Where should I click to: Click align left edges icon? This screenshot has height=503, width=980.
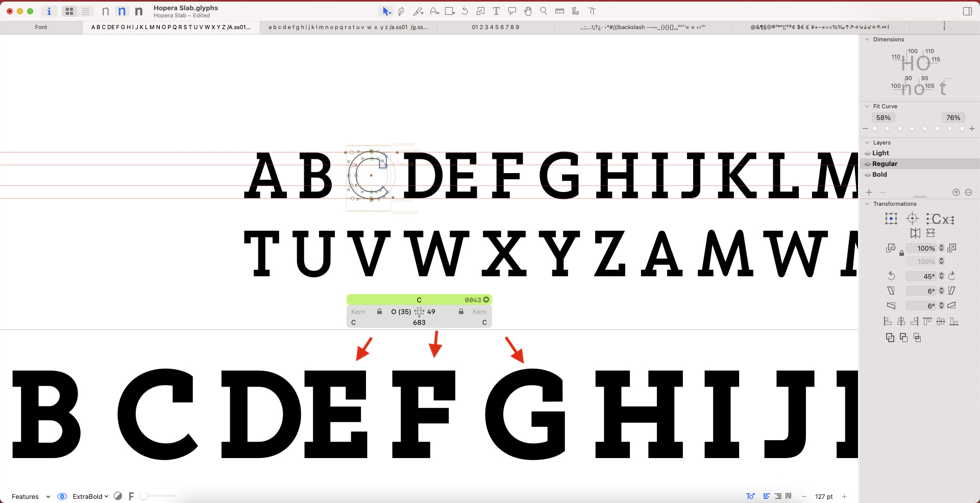click(x=888, y=322)
